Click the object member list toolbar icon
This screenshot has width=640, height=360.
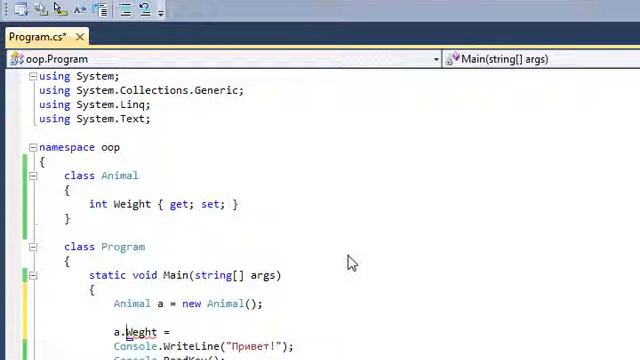[x=21, y=9]
